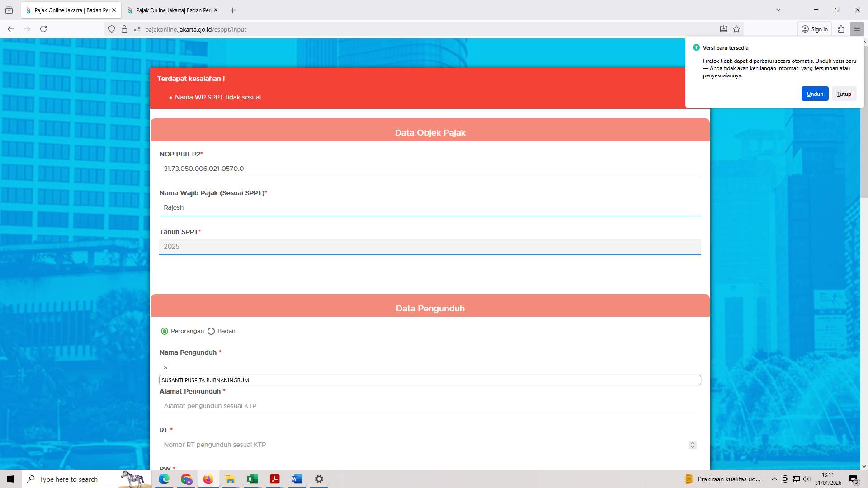Open Firefox from the taskbar
The height and width of the screenshot is (488, 868).
(208, 479)
